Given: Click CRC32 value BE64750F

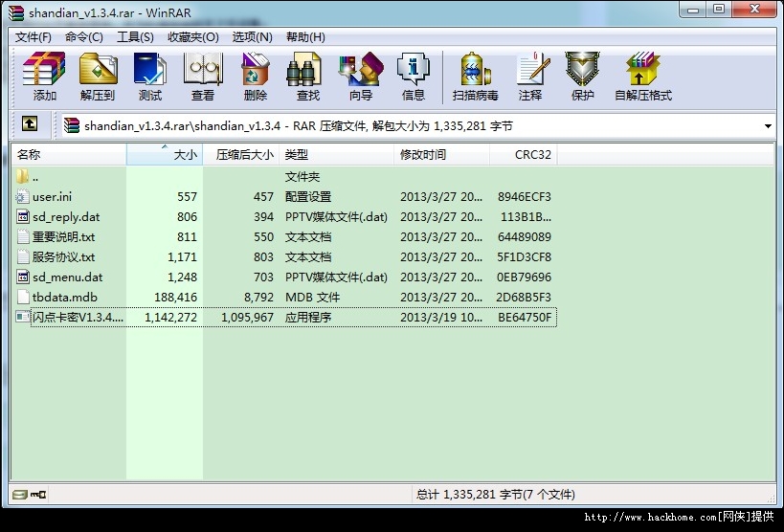Looking at the screenshot, I should click(x=525, y=317).
